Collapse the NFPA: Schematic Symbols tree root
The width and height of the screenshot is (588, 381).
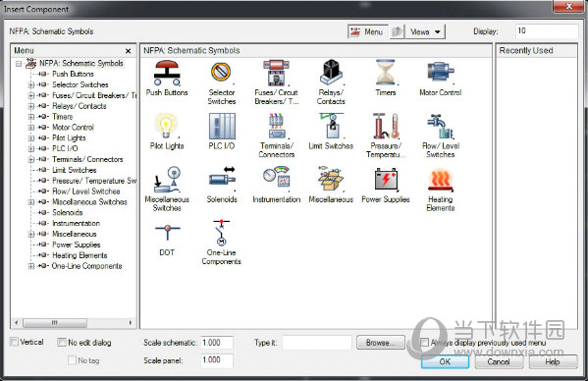[19, 64]
